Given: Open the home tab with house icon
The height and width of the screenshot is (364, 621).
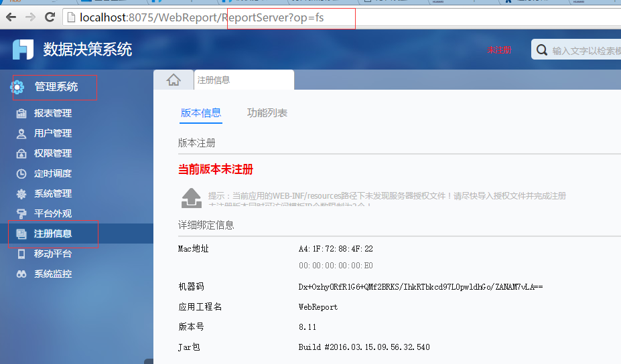Looking at the screenshot, I should click(x=174, y=80).
